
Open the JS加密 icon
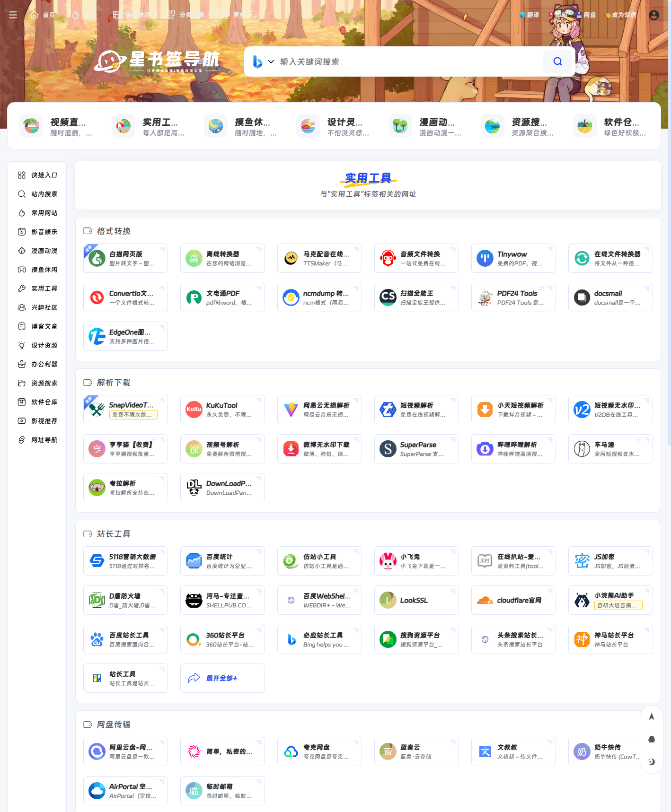[582, 561]
